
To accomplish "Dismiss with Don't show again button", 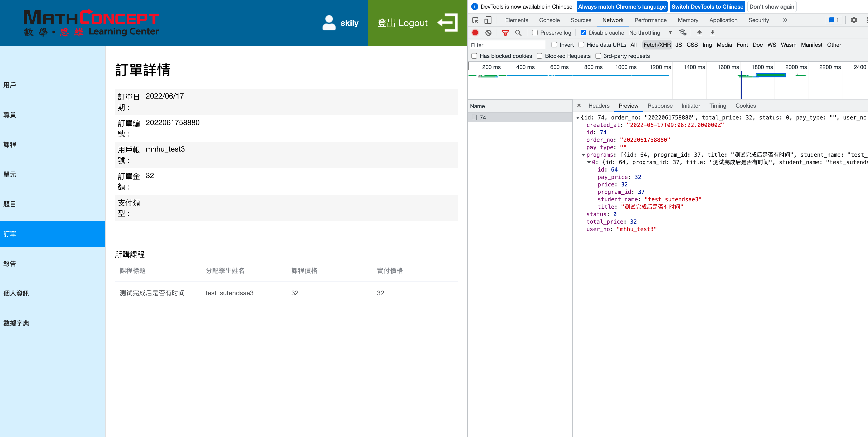I will (772, 7).
